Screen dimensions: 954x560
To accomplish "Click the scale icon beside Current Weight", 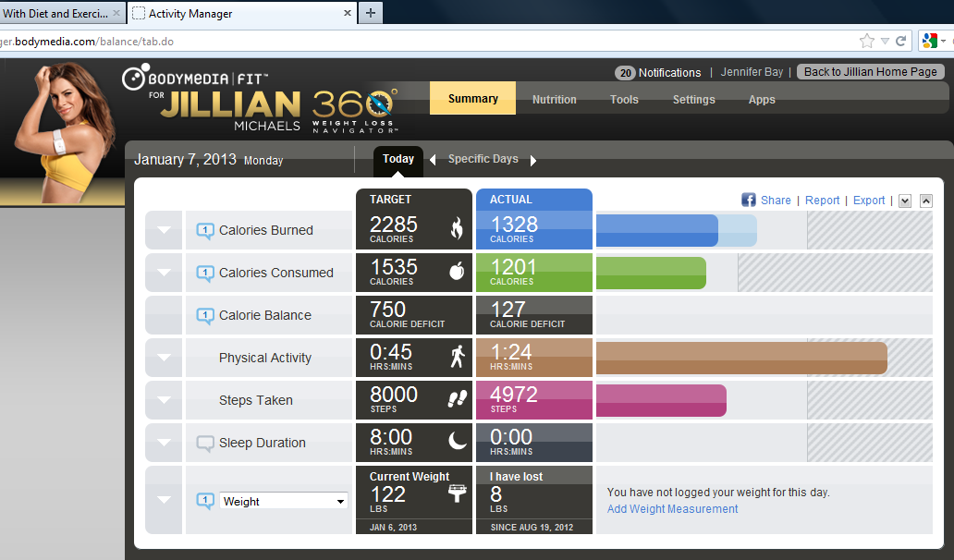I will [x=457, y=493].
